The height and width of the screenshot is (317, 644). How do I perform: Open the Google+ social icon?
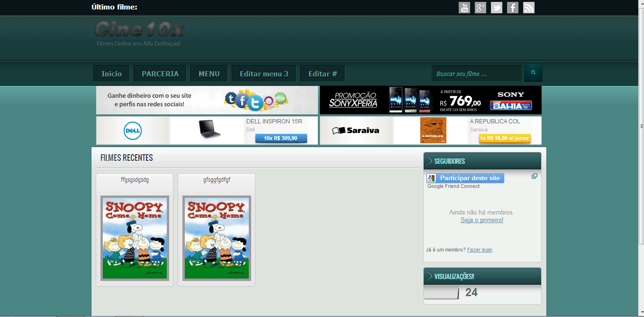(x=481, y=8)
